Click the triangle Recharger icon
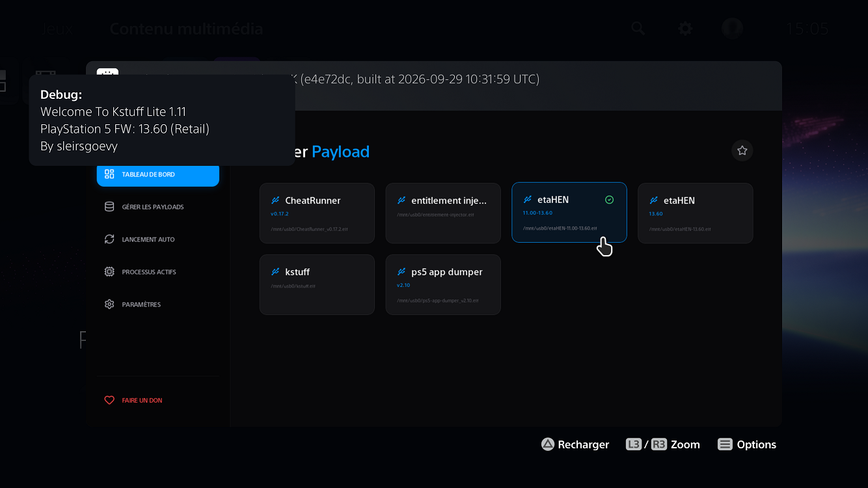This screenshot has height=488, width=868. coord(548,444)
